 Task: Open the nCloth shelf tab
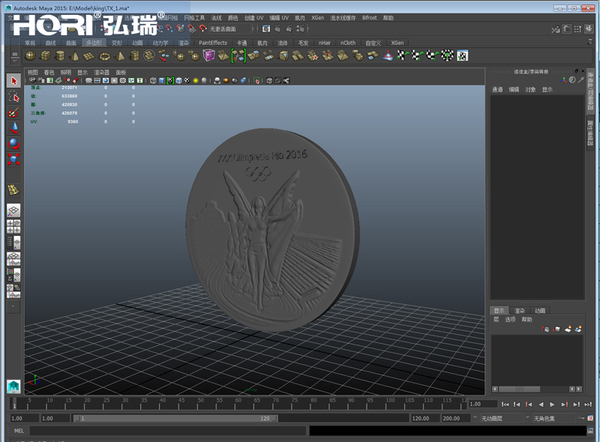click(348, 43)
